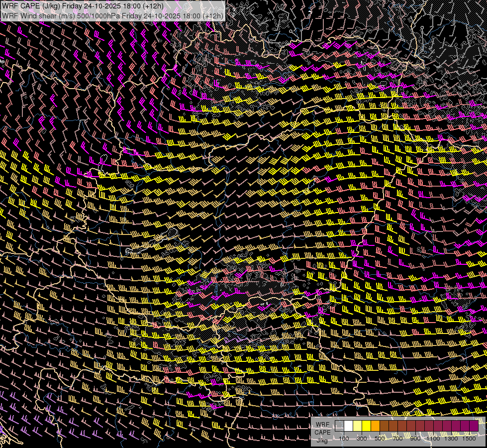Viewport: 487px width, 448px height.
Task: Select the 1500 legend scale value
Action: tap(469, 439)
